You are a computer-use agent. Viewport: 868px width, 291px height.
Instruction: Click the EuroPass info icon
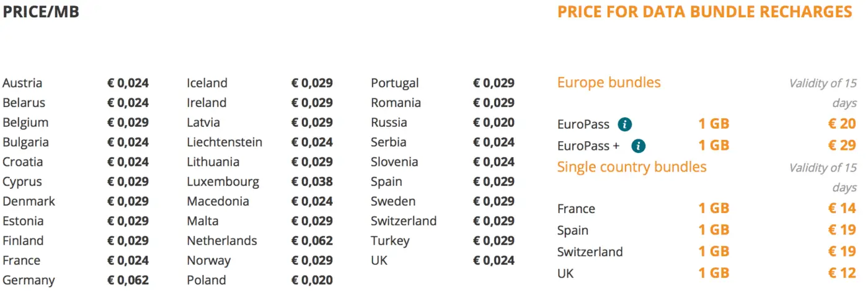click(624, 124)
